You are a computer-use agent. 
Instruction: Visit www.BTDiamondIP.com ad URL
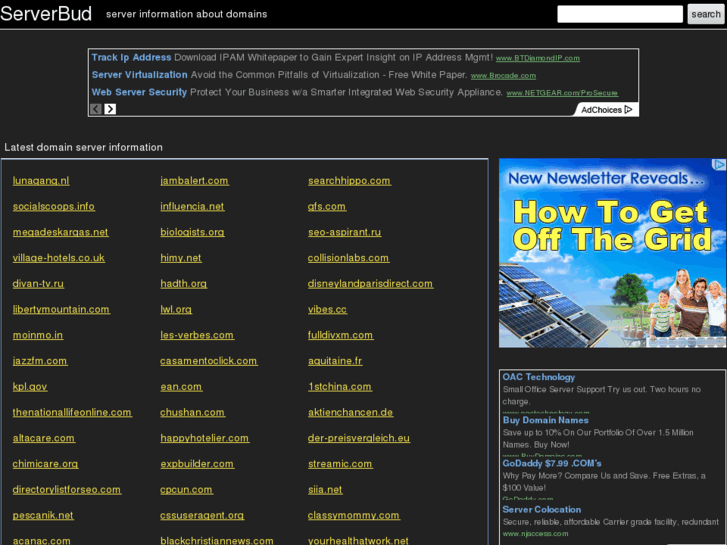[538, 58]
